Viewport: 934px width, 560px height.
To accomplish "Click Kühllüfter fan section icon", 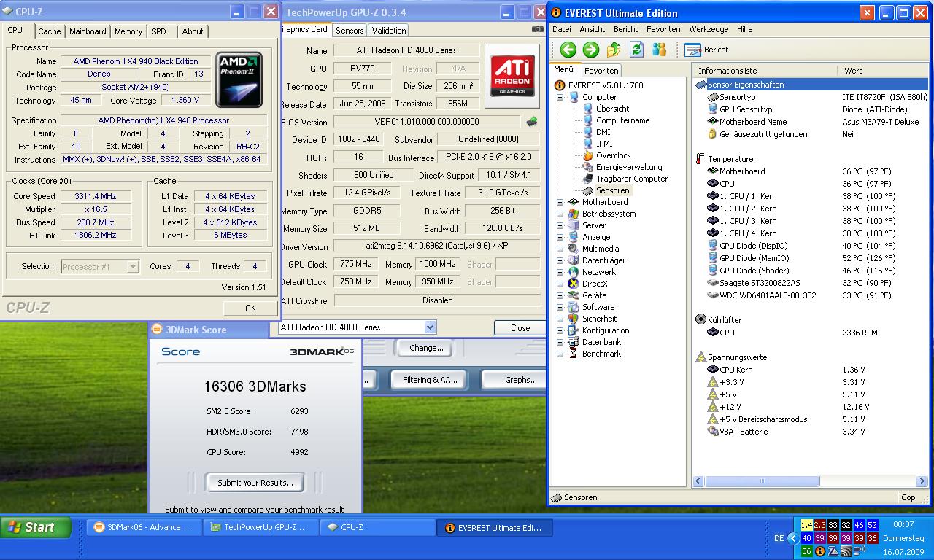I will 701,319.
